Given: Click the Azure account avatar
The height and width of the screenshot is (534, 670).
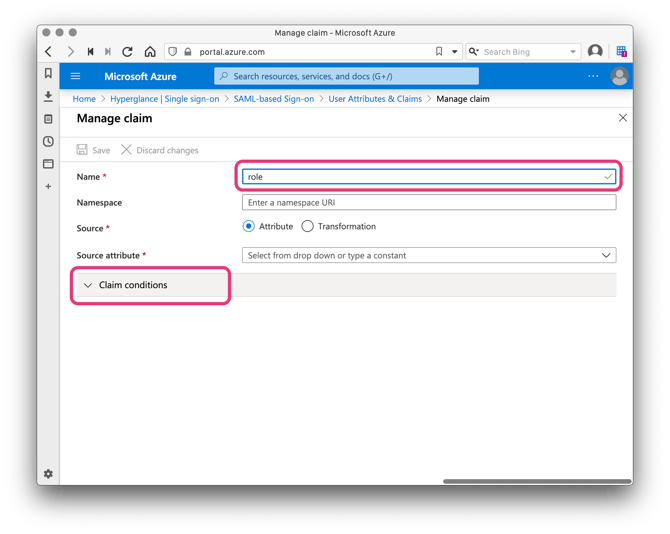Looking at the screenshot, I should point(619,76).
